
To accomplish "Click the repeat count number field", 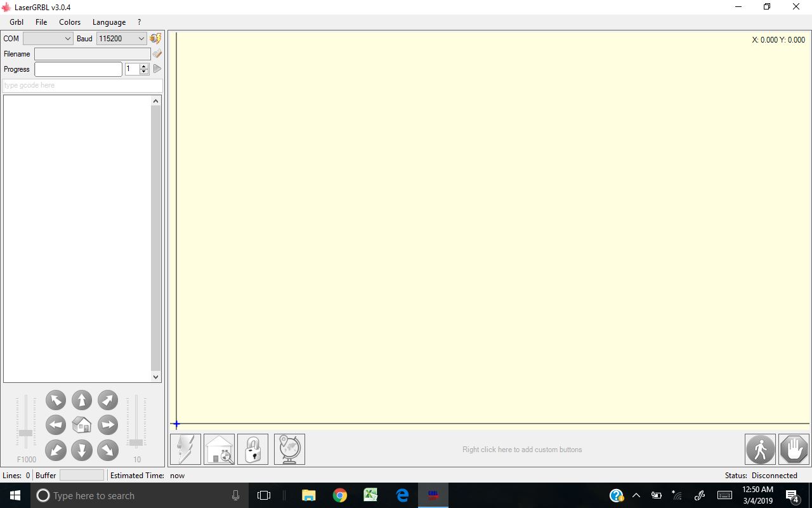I will (x=132, y=69).
